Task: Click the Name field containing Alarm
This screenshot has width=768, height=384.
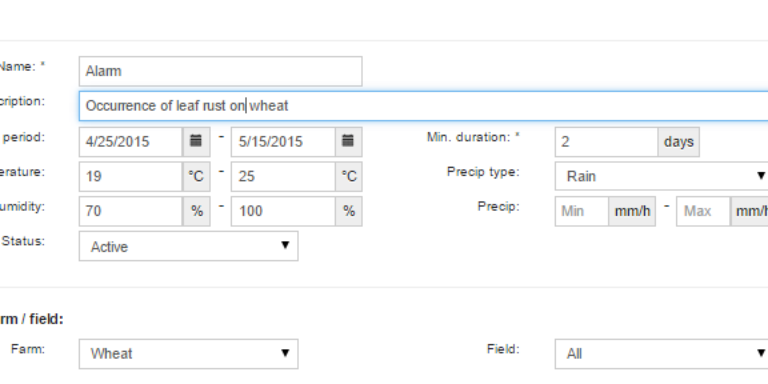Action: point(220,72)
